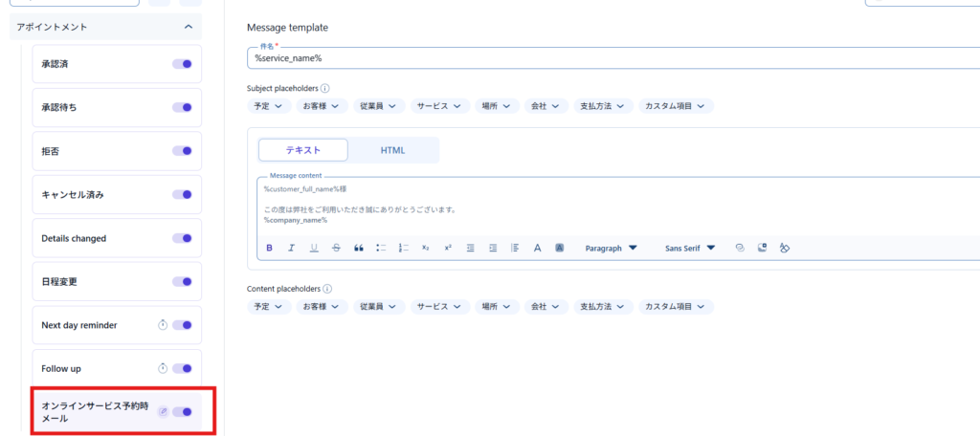This screenshot has width=980, height=436.
Task: Disable the キャンセル済み notification toggle
Action: click(182, 194)
